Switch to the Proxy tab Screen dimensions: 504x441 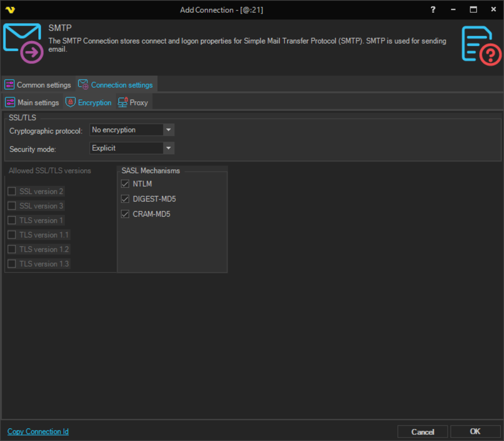pos(139,102)
